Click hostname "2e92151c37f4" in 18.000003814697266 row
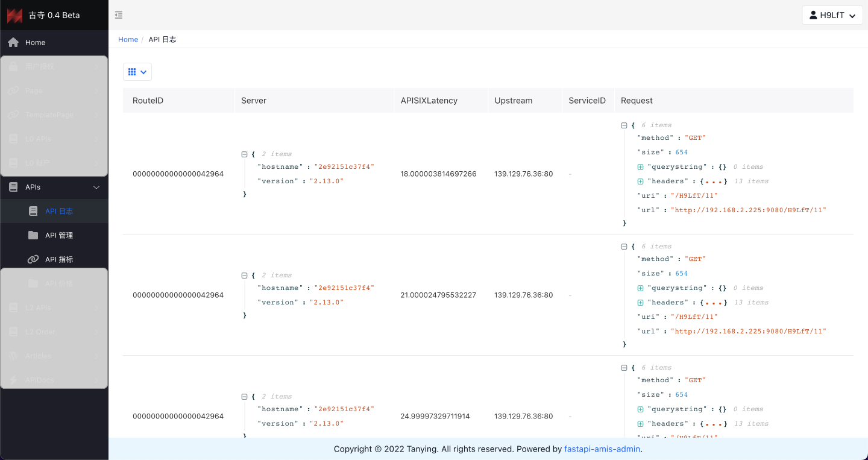The width and height of the screenshot is (868, 460). point(344,166)
